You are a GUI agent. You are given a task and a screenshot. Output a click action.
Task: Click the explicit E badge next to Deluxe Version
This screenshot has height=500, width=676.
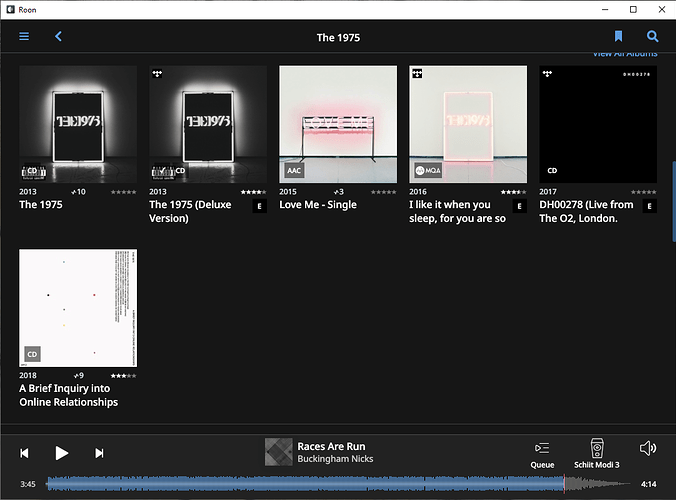click(x=260, y=206)
